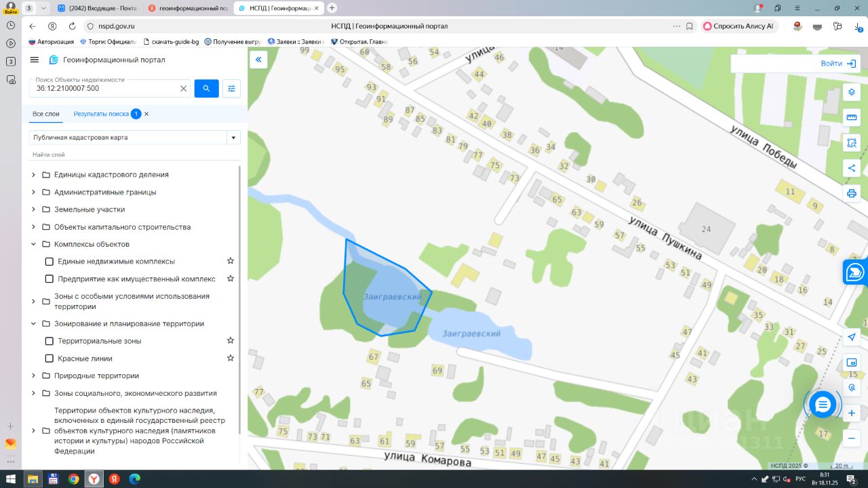Expand Природные территории group
This screenshot has height=488, width=868.
33,375
